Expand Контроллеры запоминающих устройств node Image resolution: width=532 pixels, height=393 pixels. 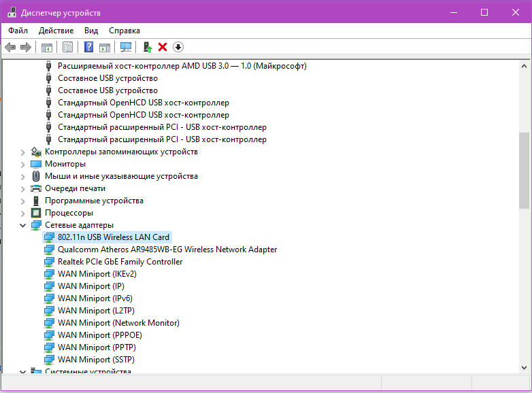pos(22,152)
